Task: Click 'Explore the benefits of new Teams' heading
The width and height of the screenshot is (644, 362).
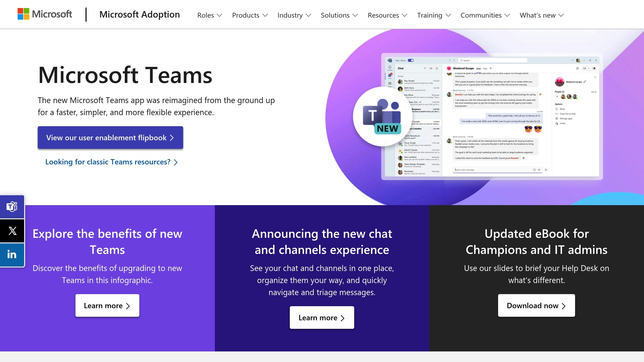Action: point(107,242)
